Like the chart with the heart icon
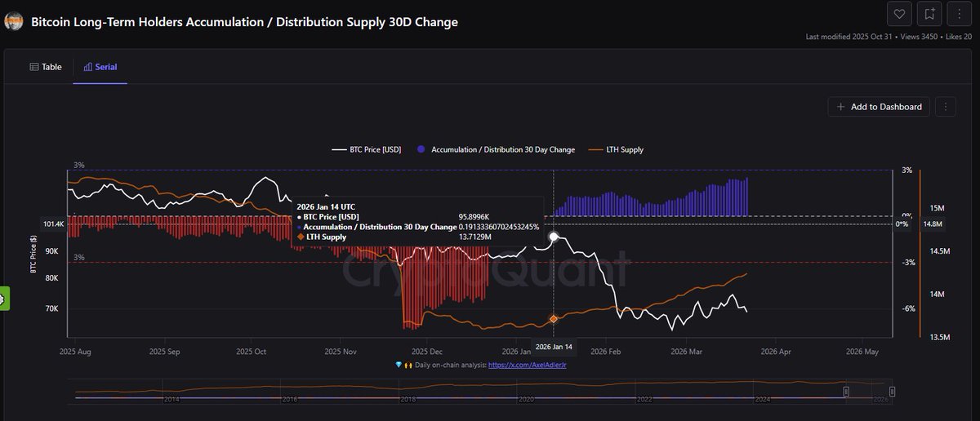Viewport: 980px width, 421px height. [x=899, y=14]
